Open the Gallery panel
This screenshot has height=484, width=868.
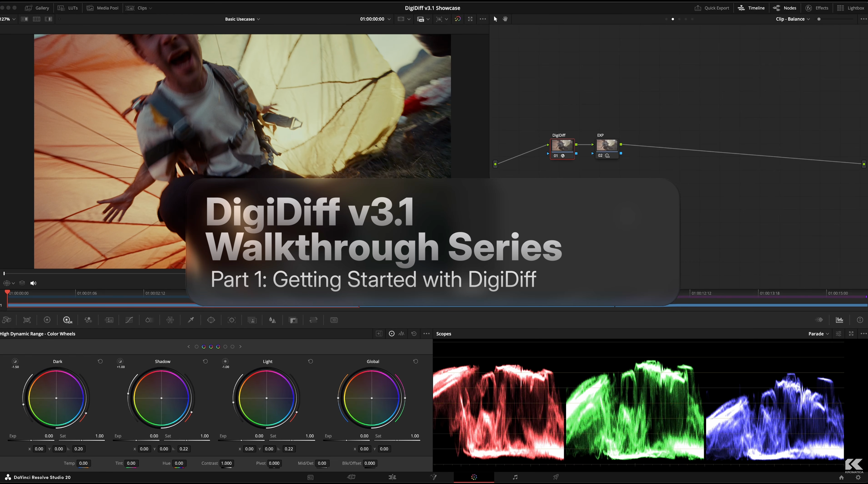coord(37,8)
